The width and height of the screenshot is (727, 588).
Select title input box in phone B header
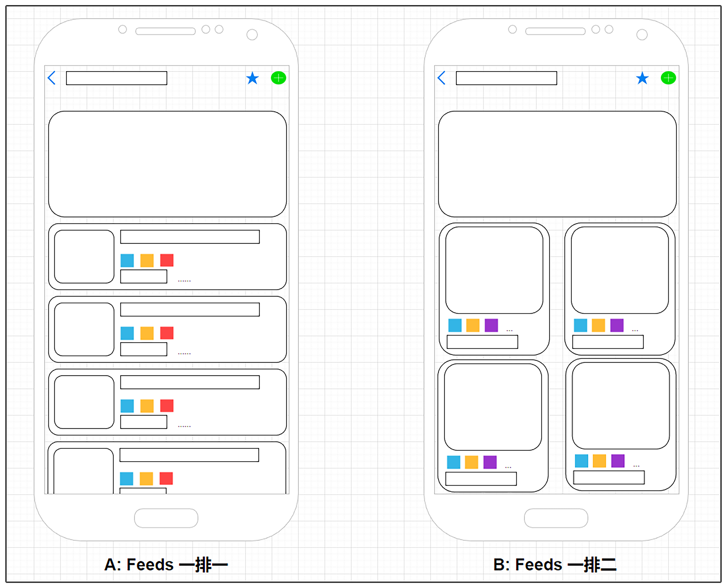(x=506, y=78)
